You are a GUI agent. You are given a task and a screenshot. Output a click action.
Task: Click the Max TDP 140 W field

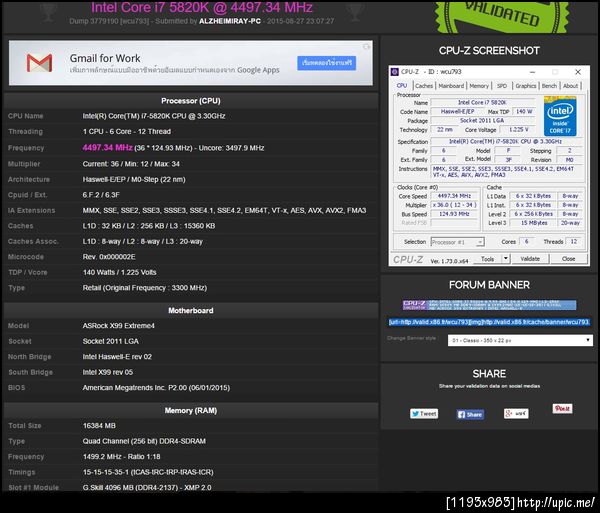524,112
